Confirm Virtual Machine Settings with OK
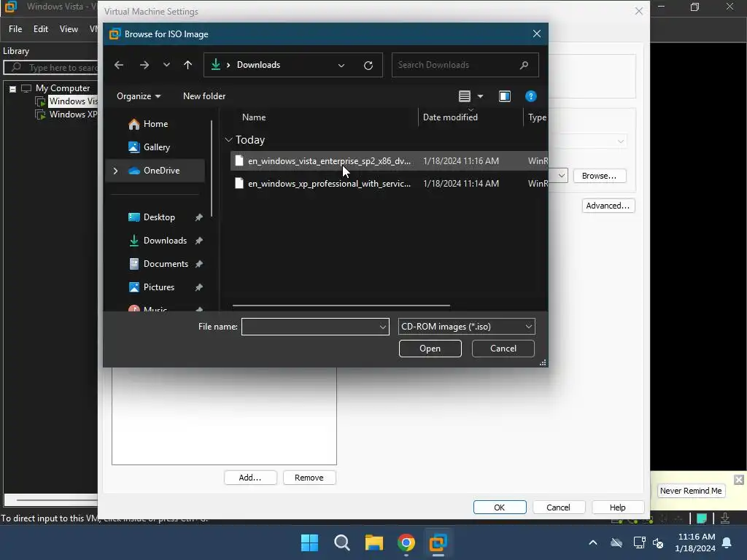Screen dimensions: 747x560 pos(499,507)
